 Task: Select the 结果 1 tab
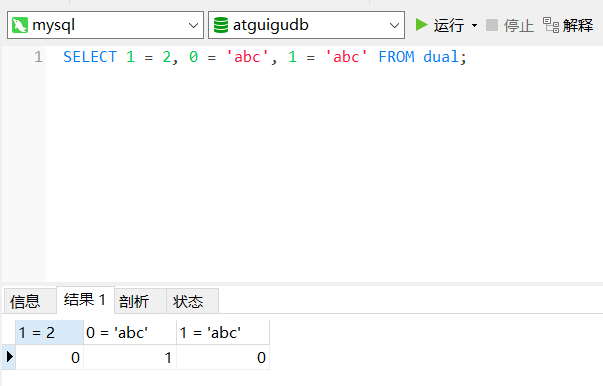85,299
